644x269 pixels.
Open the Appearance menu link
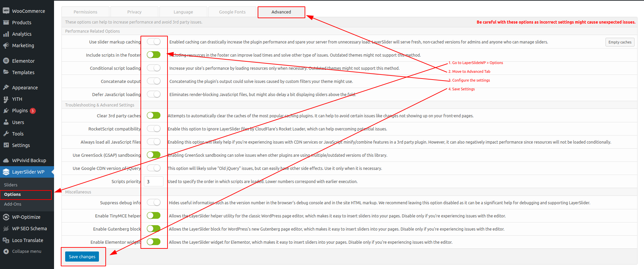pyautogui.click(x=25, y=88)
